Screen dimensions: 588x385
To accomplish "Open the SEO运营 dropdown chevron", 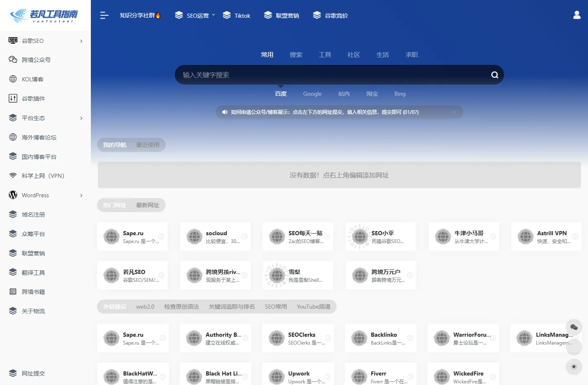I will point(213,15).
